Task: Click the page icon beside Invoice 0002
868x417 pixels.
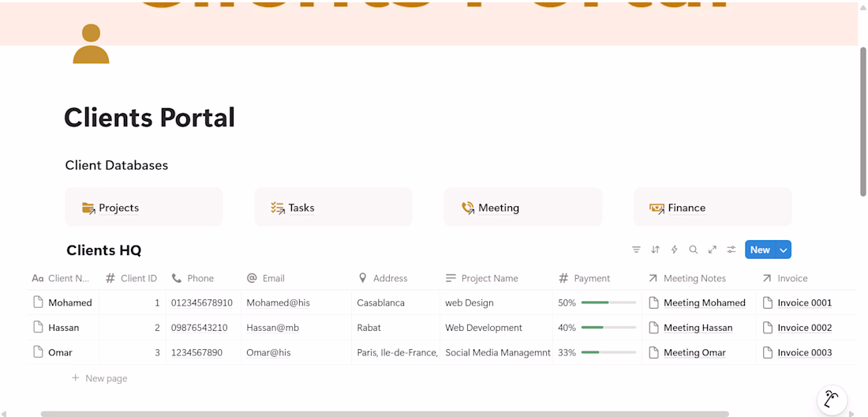Action: (767, 327)
